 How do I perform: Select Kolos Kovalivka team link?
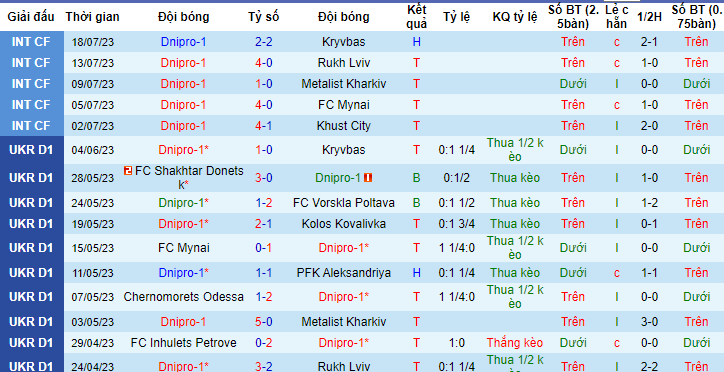[344, 224]
